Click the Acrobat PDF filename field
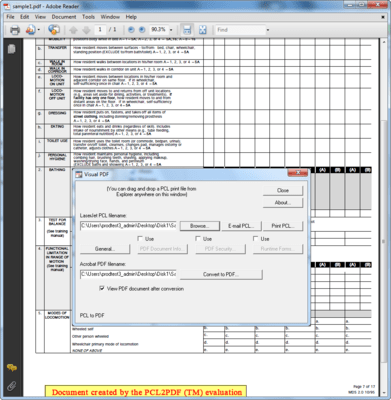 [128, 274]
